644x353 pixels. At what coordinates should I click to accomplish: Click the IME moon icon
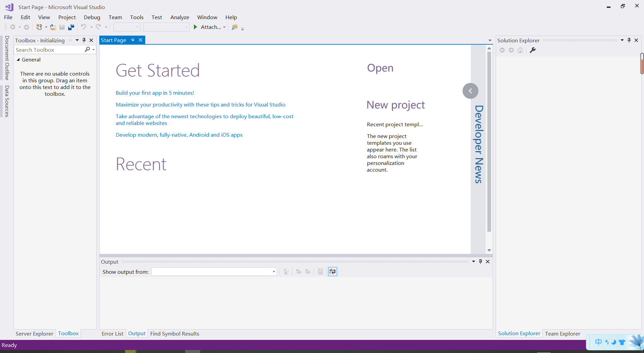(614, 342)
